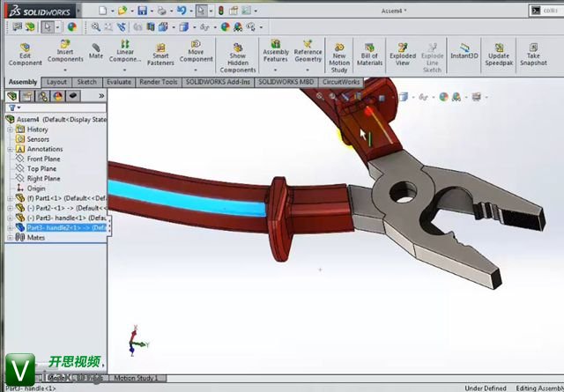Expand the Part3- handle<1> component
564x392 pixels.
10,218
